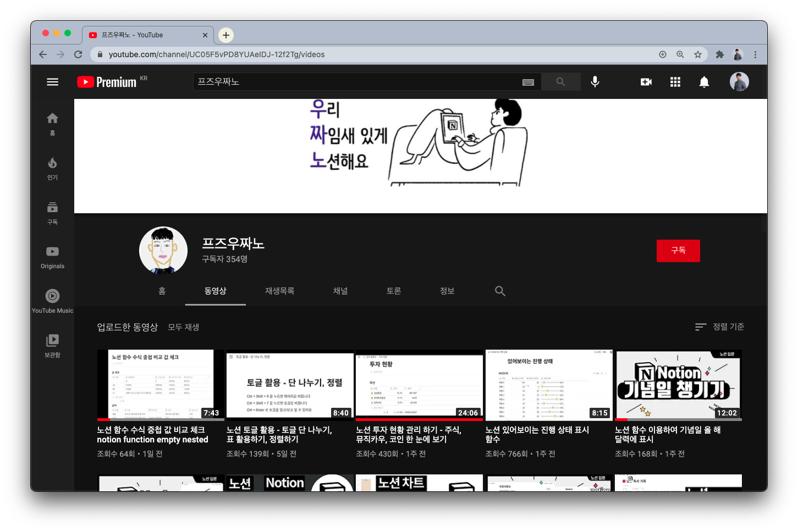Switch to the 정보 tab
The width and height of the screenshot is (798, 532).
coord(447,291)
